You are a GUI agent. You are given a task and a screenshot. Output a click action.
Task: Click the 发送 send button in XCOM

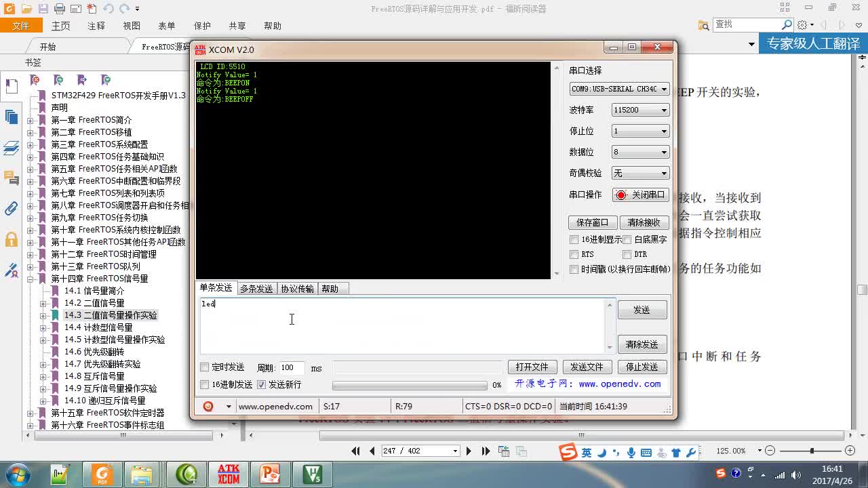642,310
